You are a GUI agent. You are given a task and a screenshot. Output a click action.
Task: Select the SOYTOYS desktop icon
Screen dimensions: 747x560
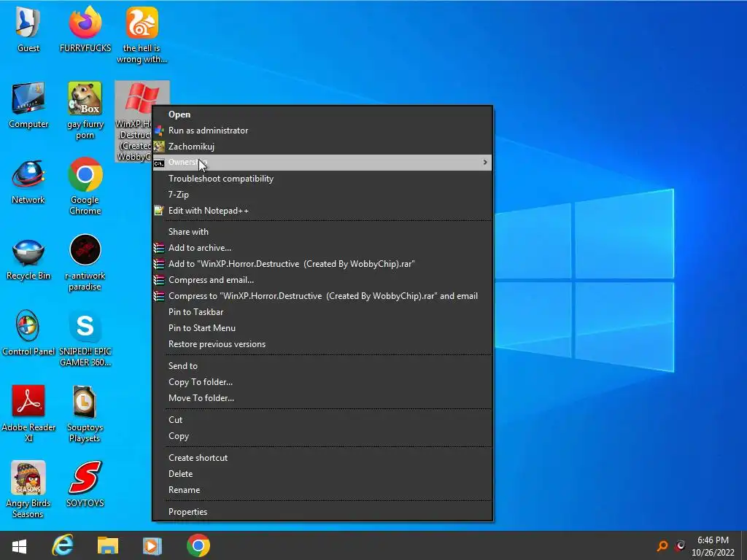85,484
